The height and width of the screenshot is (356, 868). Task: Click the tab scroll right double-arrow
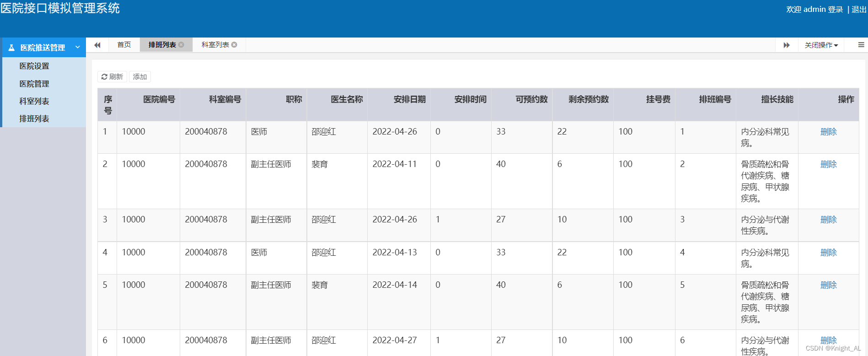[x=787, y=45]
